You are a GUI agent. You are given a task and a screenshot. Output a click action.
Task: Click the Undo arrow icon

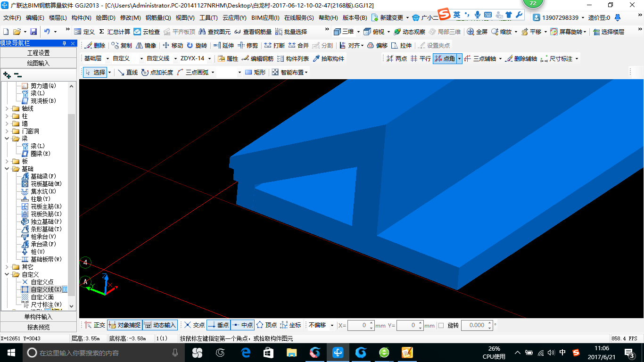click(47, 32)
